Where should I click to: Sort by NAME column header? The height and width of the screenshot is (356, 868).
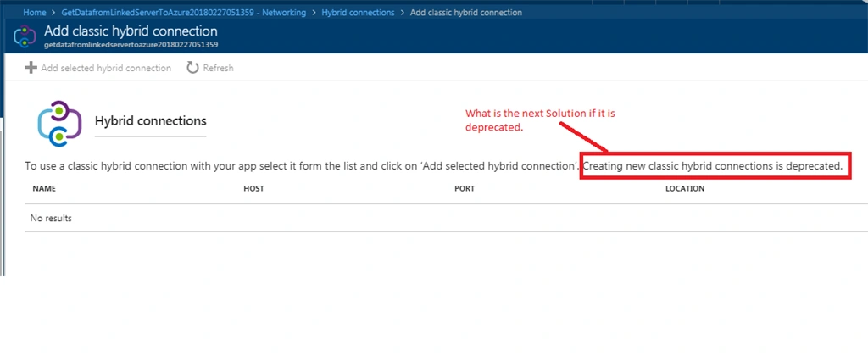coord(44,189)
